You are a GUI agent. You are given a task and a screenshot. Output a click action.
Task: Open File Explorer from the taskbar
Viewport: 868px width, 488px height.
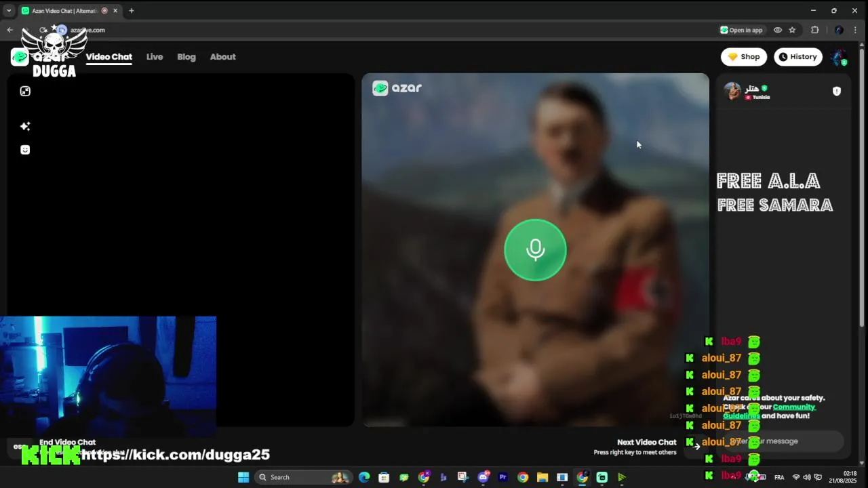click(542, 477)
